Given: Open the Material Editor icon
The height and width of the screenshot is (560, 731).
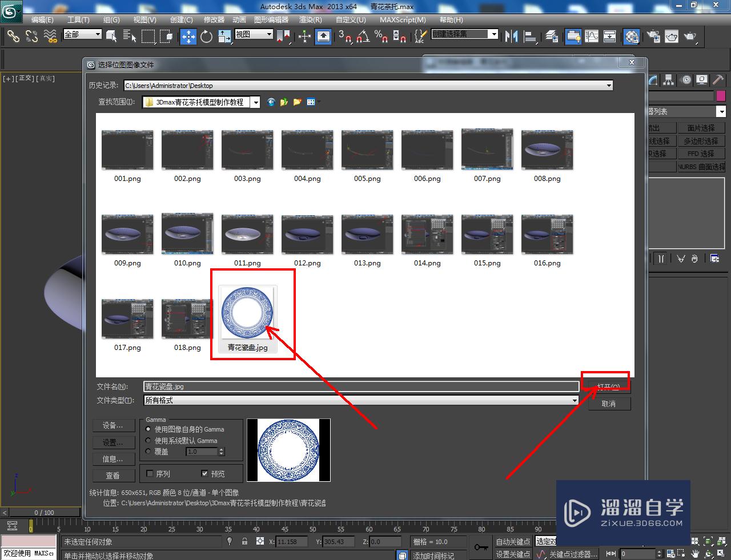Looking at the screenshot, I should [x=632, y=37].
